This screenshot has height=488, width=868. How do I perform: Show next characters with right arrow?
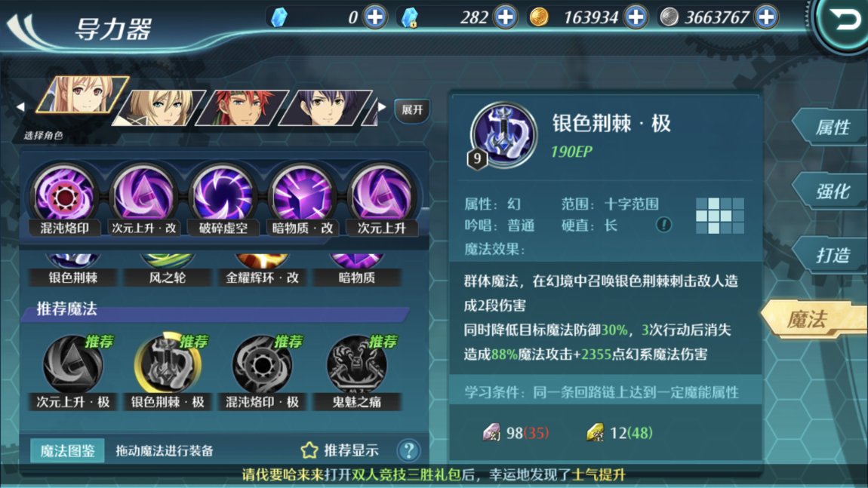382,107
